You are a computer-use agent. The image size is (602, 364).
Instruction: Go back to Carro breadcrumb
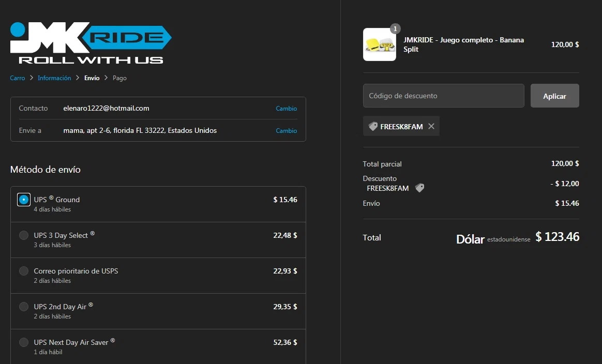(x=17, y=78)
